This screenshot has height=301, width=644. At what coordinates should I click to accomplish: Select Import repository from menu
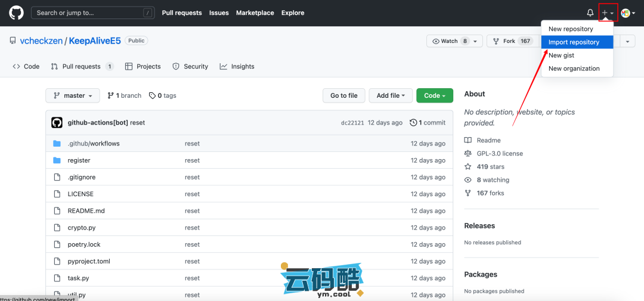[x=574, y=42]
